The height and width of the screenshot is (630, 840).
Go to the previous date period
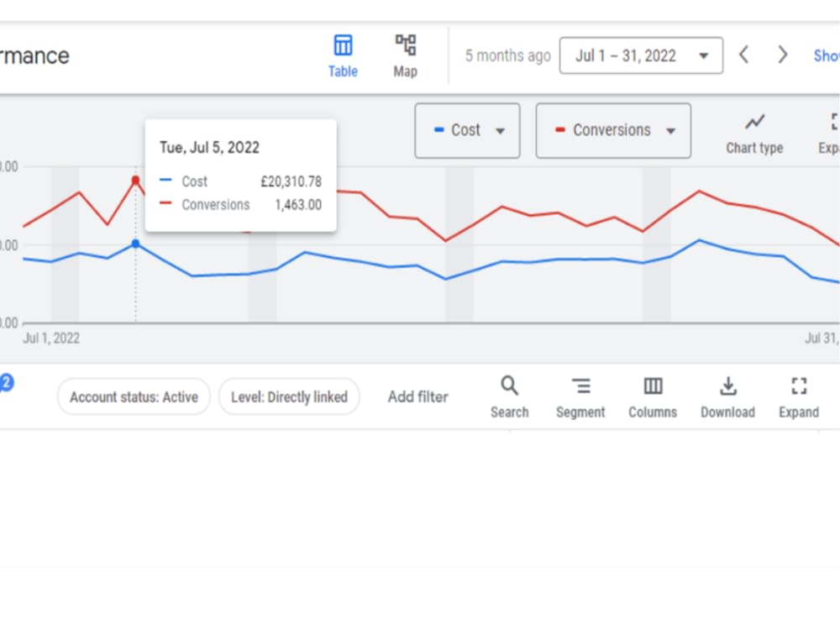[x=743, y=55]
